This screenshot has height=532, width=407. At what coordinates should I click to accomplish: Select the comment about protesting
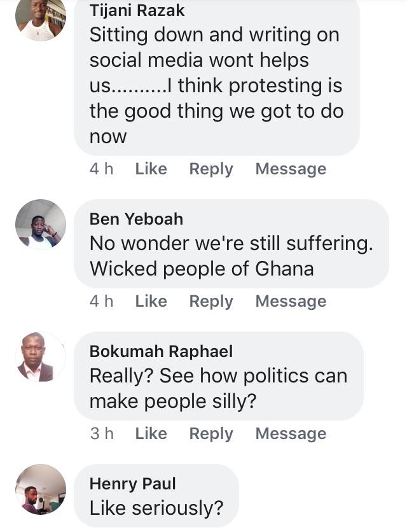[216, 86]
